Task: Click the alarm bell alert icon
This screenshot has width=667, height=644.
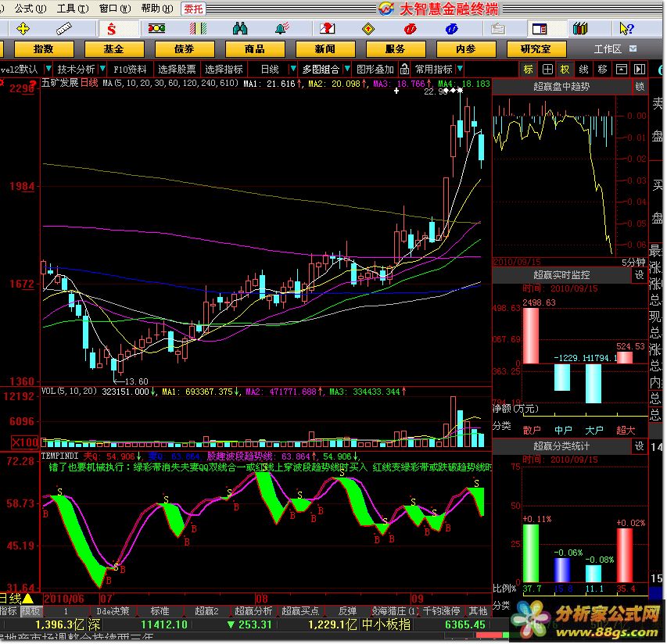Action: coord(282,28)
